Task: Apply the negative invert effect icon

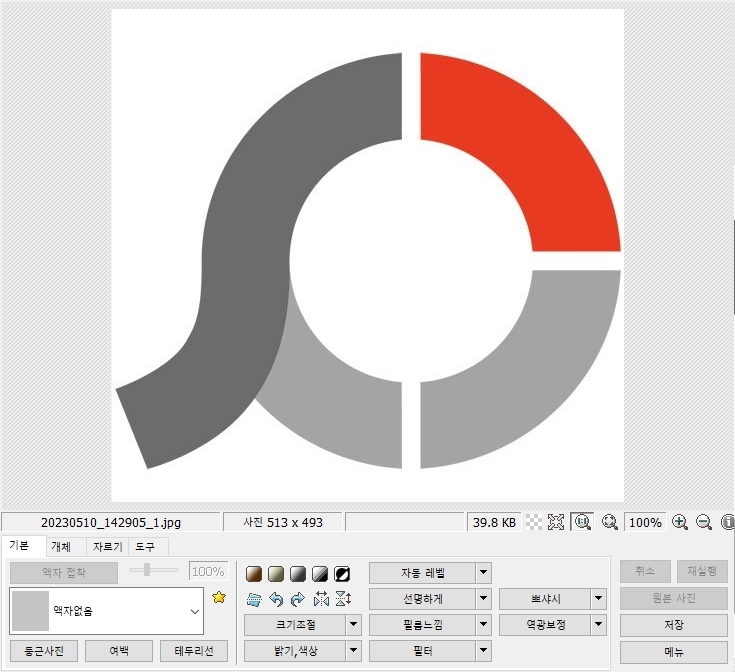Action: coord(342,574)
